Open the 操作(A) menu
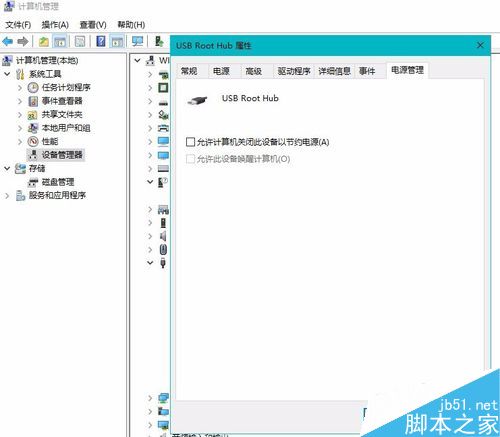Screen dimensions: 500x437 pyautogui.click(x=55, y=25)
